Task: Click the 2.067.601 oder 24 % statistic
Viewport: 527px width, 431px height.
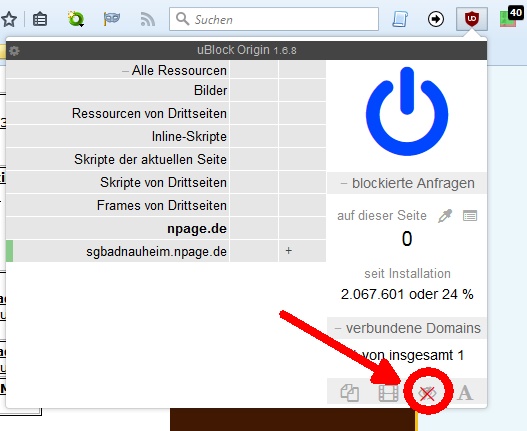Action: point(407,294)
